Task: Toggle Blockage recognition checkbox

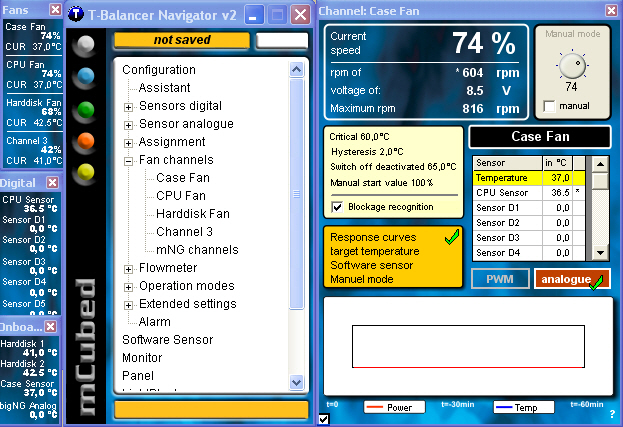Action: click(x=337, y=207)
